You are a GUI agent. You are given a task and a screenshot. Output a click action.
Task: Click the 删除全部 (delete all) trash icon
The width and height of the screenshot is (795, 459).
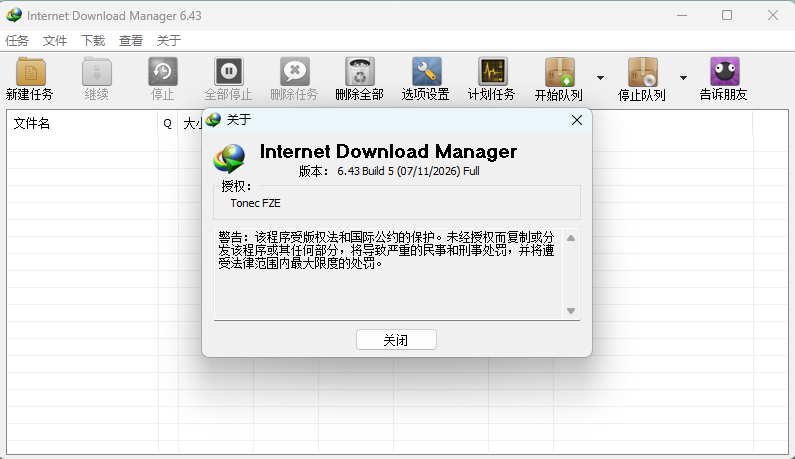click(359, 72)
